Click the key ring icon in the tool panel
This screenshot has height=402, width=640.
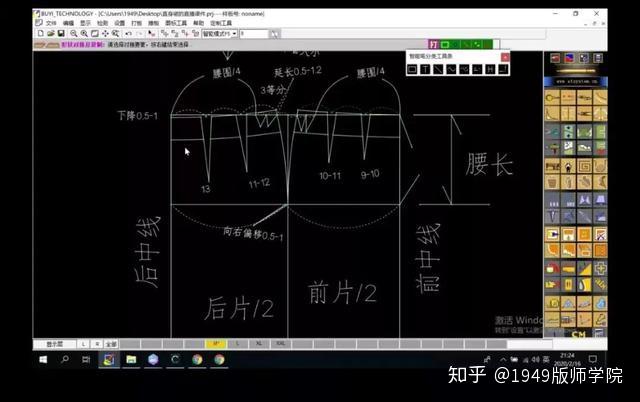[x=552, y=98]
